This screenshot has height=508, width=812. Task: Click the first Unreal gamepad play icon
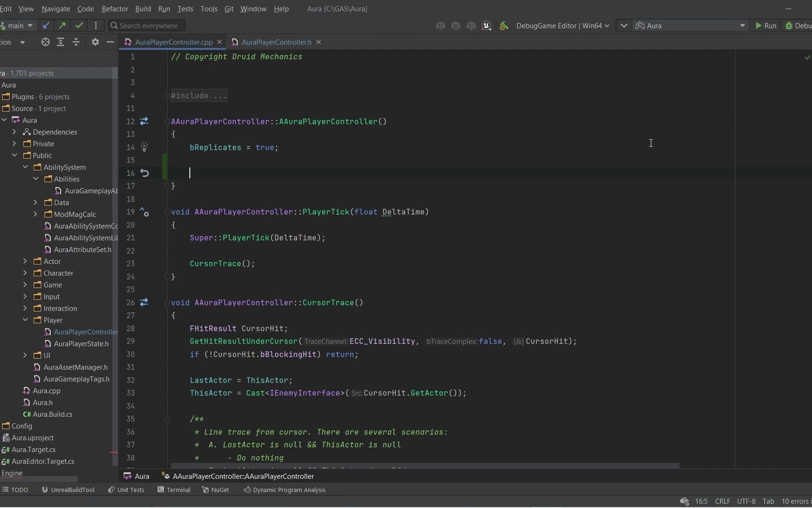click(x=440, y=26)
